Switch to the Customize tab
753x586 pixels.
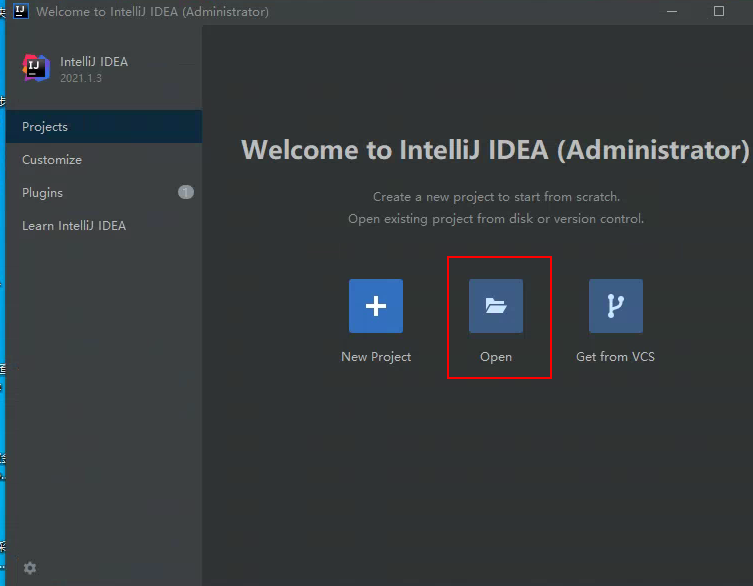tap(52, 160)
